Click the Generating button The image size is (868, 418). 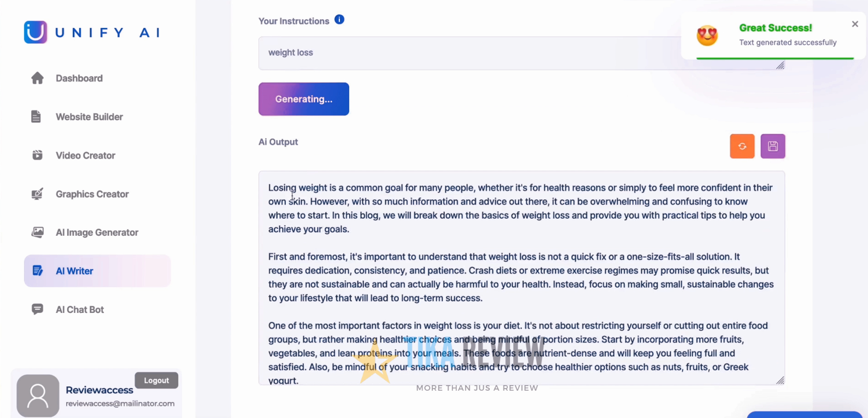pos(303,99)
